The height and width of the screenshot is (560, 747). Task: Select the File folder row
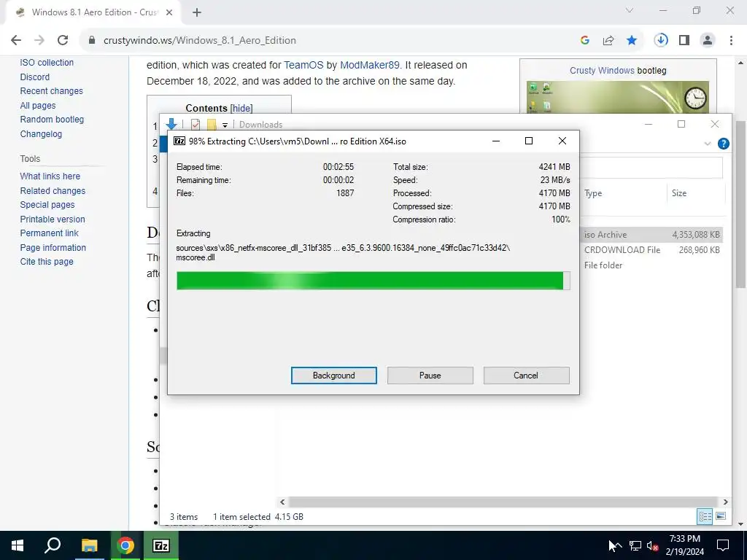point(651,265)
